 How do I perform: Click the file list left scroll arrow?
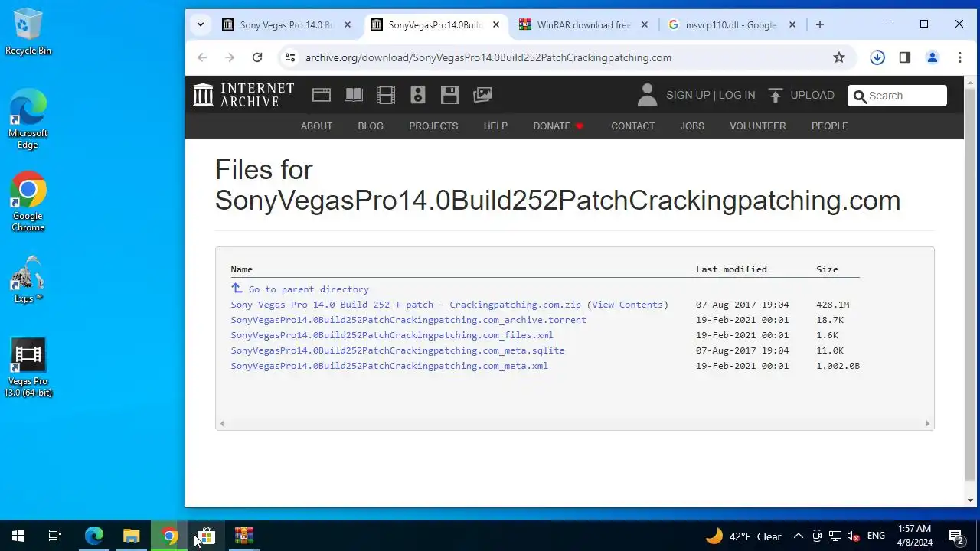tap(222, 423)
